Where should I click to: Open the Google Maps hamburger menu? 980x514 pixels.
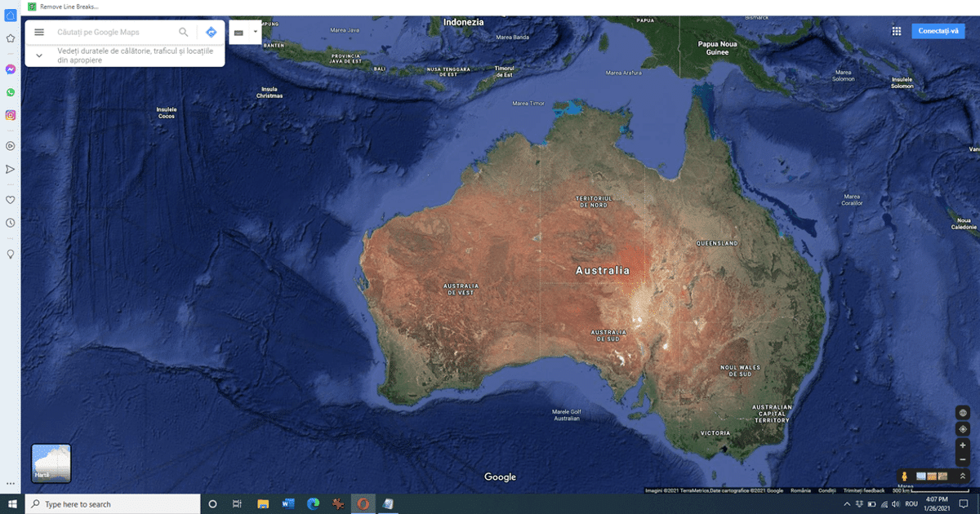[x=38, y=32]
